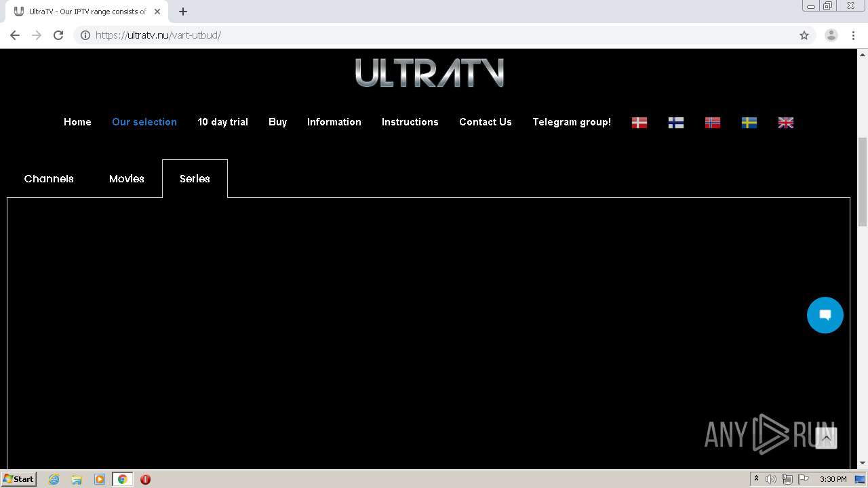Switch site language to Norwegian flag

click(713, 123)
